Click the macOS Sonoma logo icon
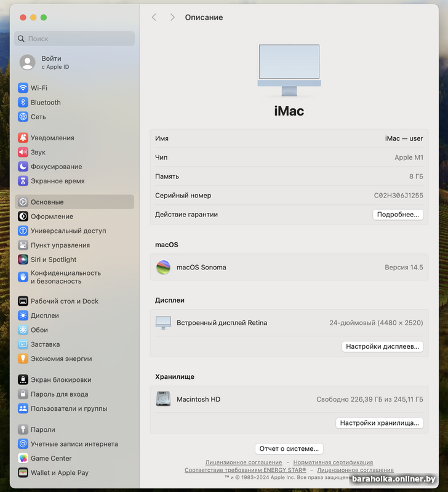The height and width of the screenshot is (492, 448). pos(163,268)
